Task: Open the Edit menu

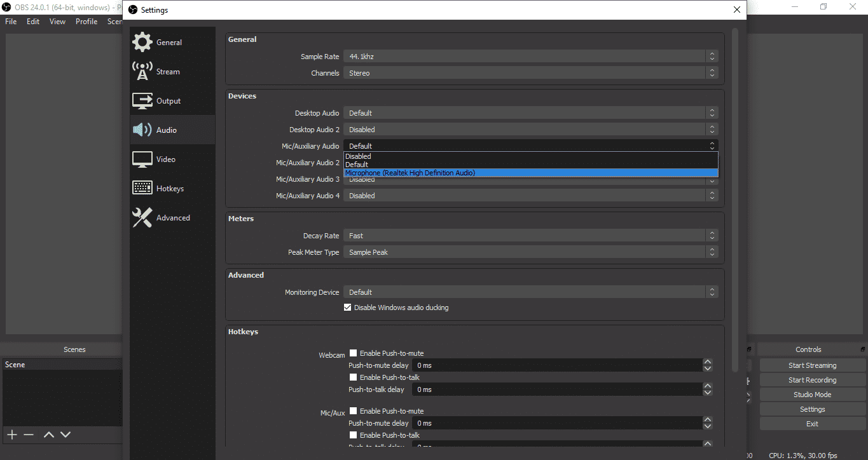Action: pos(33,22)
